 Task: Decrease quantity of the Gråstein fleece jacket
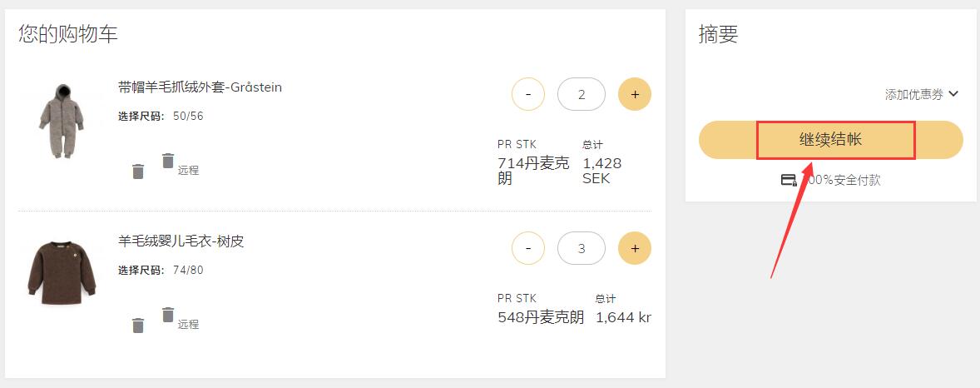527,94
